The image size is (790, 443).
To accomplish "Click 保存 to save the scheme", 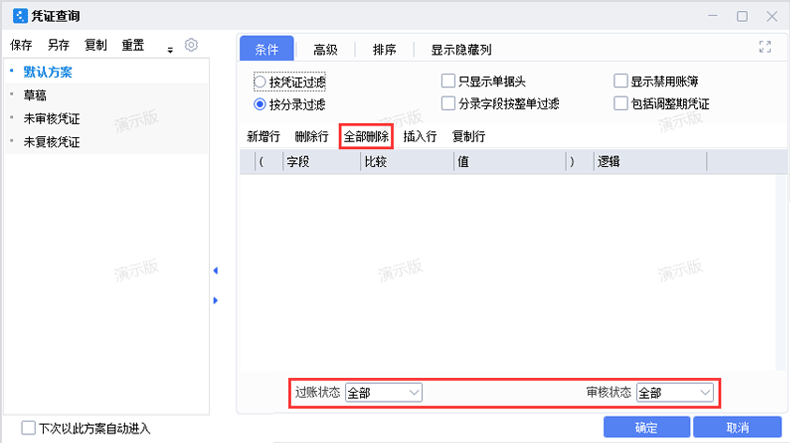I will 21,45.
